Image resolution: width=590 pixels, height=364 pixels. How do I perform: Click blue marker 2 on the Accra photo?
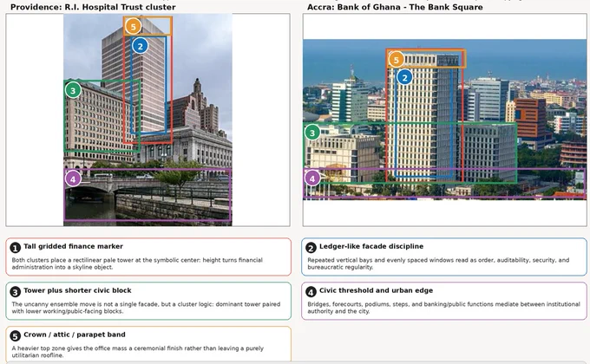tap(404, 77)
